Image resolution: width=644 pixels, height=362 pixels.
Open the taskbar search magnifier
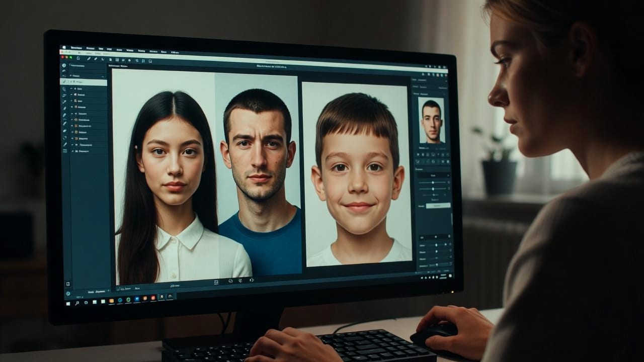77,303
